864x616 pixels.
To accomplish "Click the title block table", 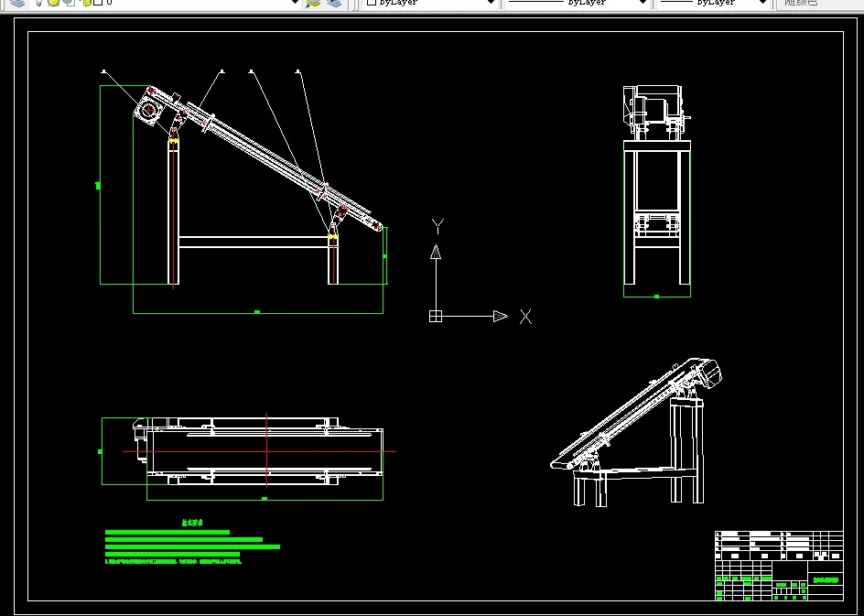I will click(x=779, y=566).
